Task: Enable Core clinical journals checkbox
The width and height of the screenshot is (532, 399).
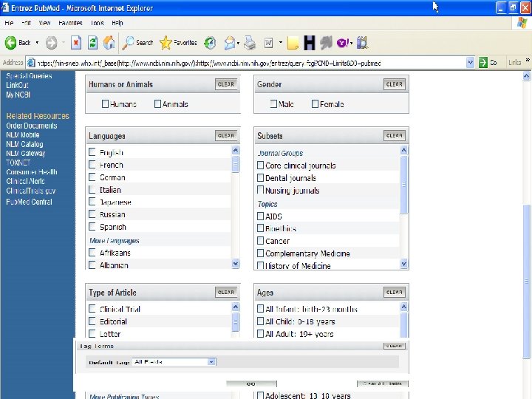Action: pos(260,166)
